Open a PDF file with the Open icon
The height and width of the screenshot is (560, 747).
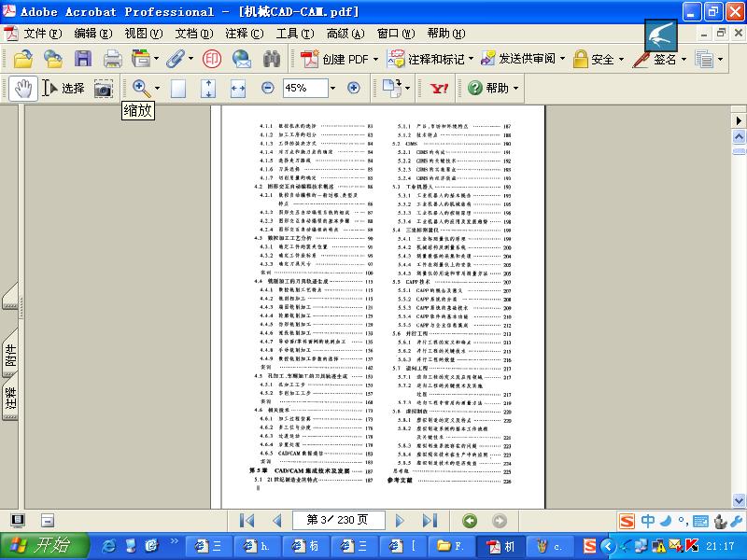point(22,58)
